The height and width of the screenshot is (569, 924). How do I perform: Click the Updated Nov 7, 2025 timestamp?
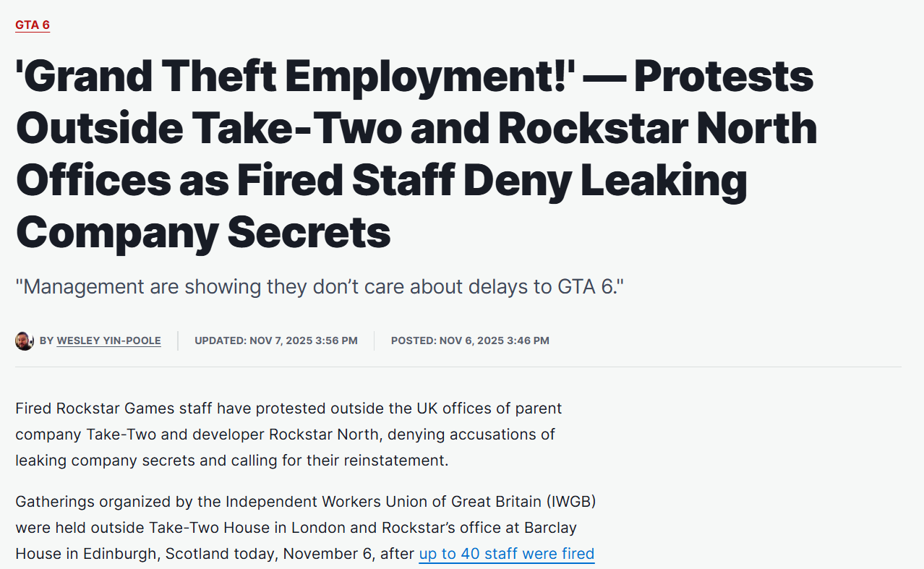(275, 341)
